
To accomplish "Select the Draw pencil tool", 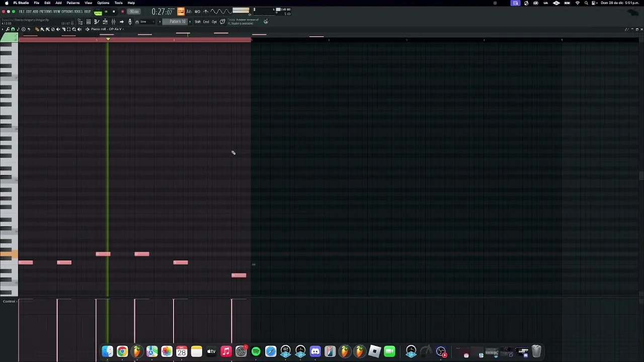I will pos(37,29).
